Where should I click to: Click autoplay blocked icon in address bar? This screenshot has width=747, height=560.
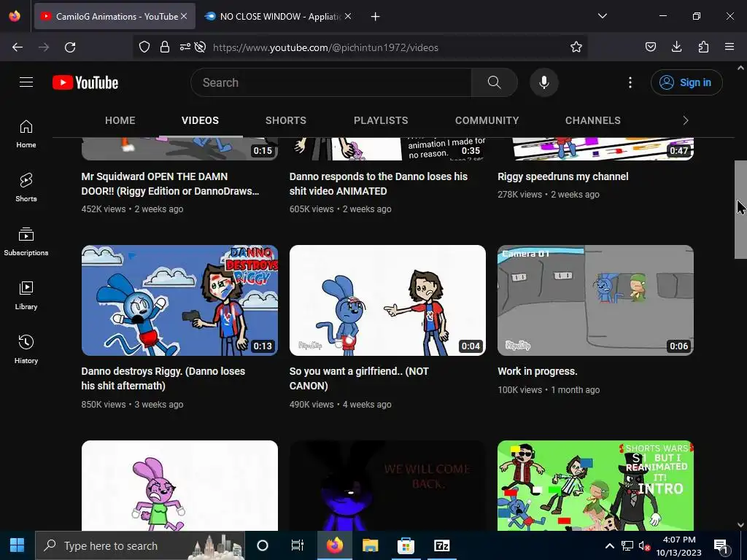point(201,47)
